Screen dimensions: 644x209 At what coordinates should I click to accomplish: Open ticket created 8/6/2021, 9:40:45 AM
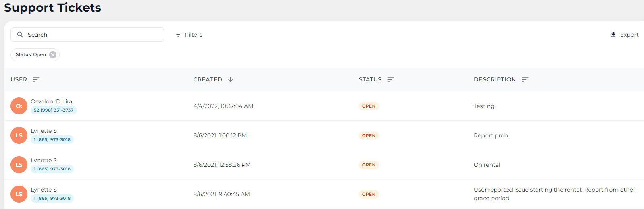221,194
